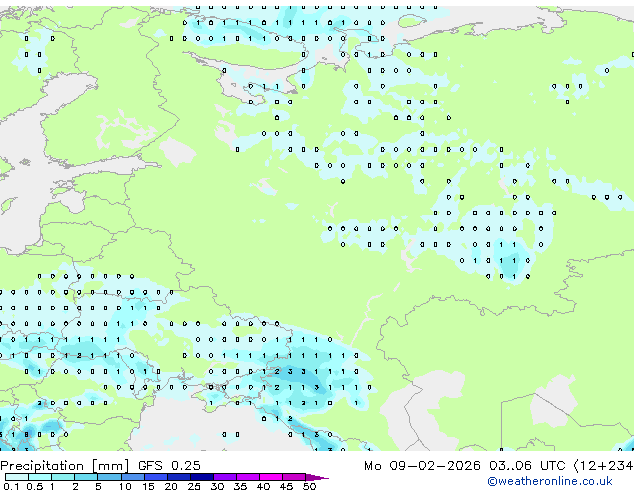The width and height of the screenshot is (634, 490).
Task: Click the '50' legend scale label
Action: pos(309,486)
